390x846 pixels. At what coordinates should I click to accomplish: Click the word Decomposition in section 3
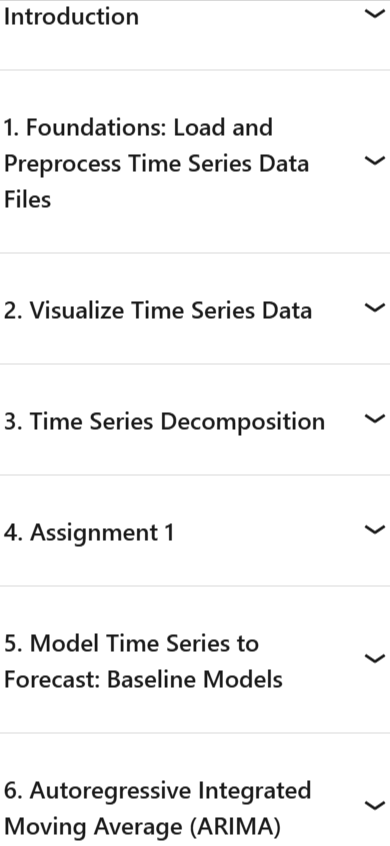click(x=243, y=422)
